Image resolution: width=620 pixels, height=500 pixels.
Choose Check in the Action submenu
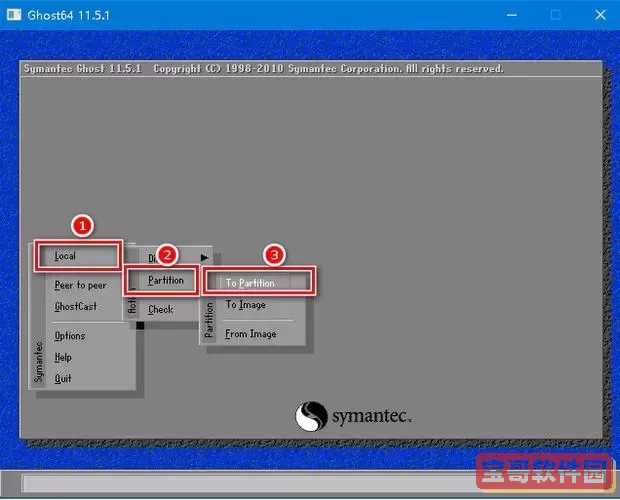[x=161, y=309]
